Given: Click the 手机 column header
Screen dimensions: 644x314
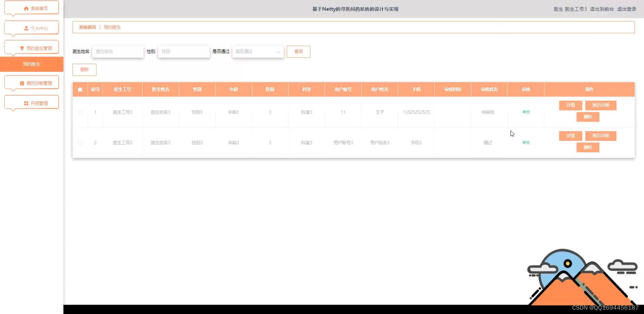Looking at the screenshot, I should coord(416,89).
